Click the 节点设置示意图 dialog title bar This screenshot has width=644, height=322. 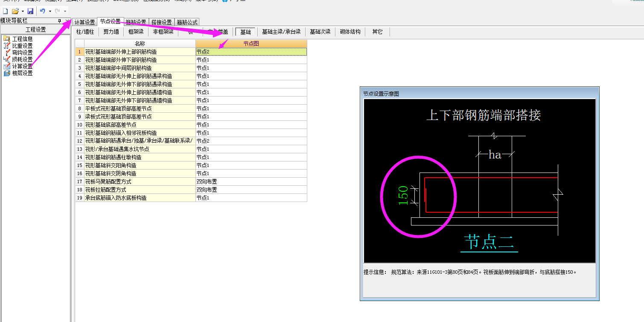click(479, 94)
